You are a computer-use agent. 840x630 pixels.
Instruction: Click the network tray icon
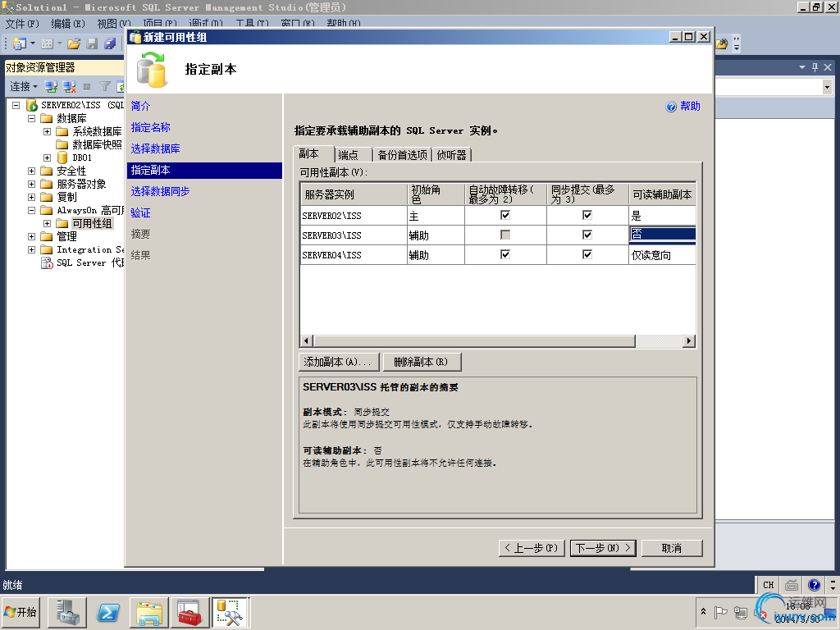741,612
